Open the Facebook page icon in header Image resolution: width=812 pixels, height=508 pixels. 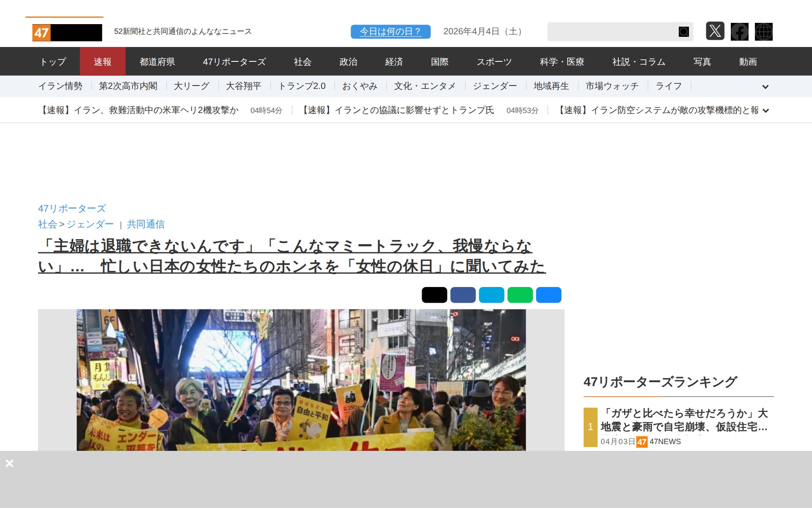coord(739,32)
